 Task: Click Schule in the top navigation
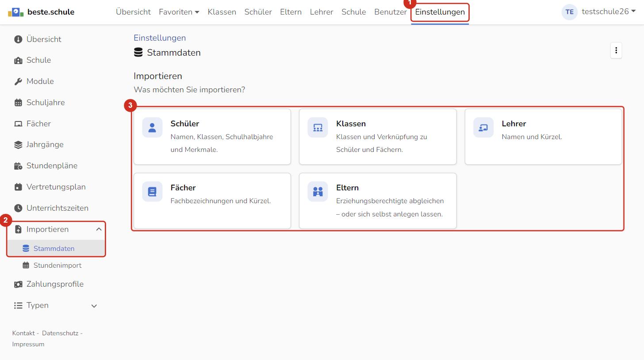(354, 12)
